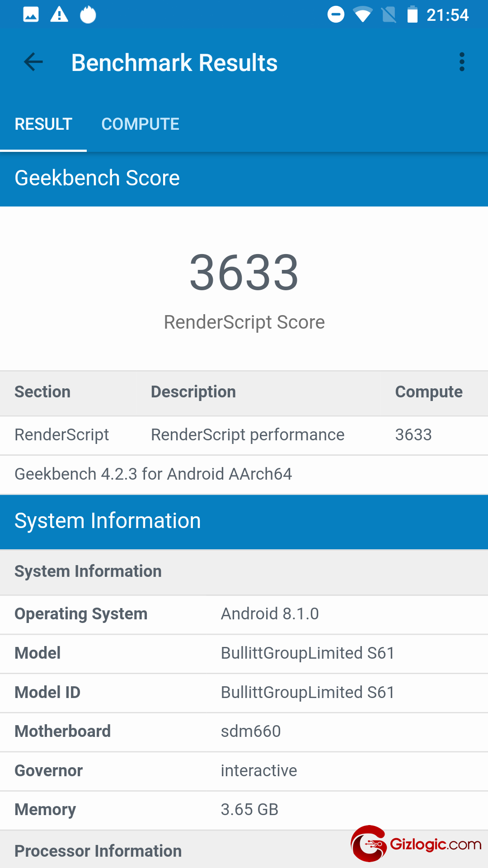Screen dimensions: 488x868
Task: Tap the do-not-disturb status icon
Action: (336, 14)
